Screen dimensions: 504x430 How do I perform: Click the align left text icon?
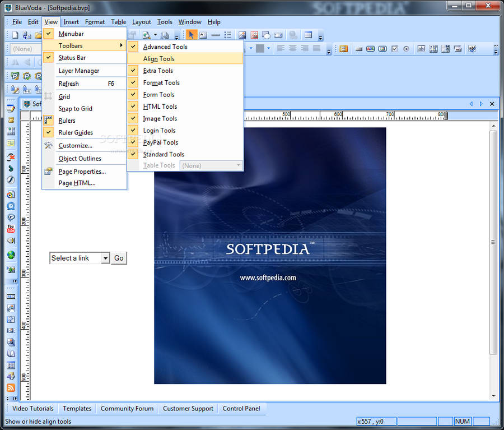click(281, 49)
